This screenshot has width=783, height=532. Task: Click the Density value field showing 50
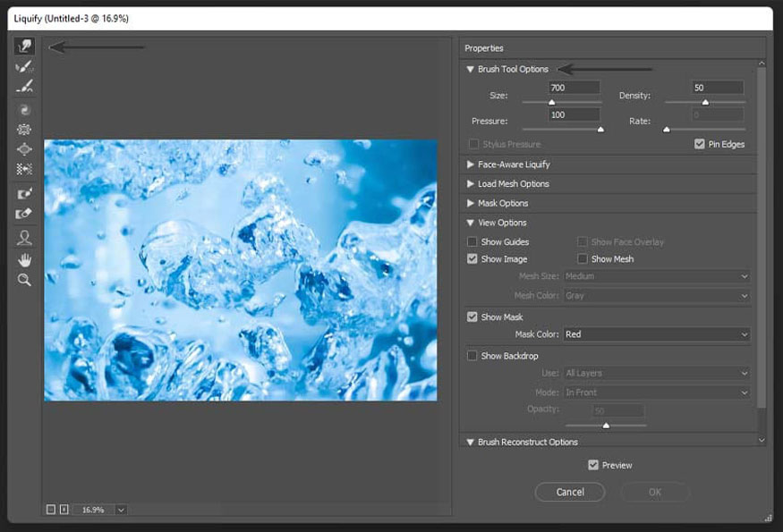pos(718,88)
